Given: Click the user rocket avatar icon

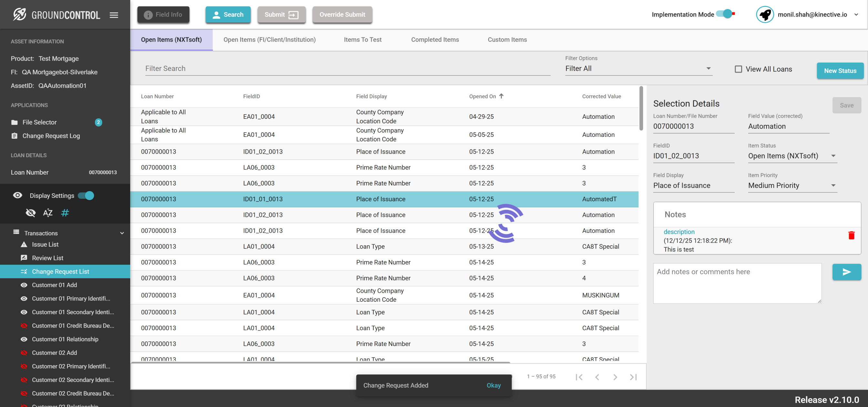Looking at the screenshot, I should coord(765,15).
